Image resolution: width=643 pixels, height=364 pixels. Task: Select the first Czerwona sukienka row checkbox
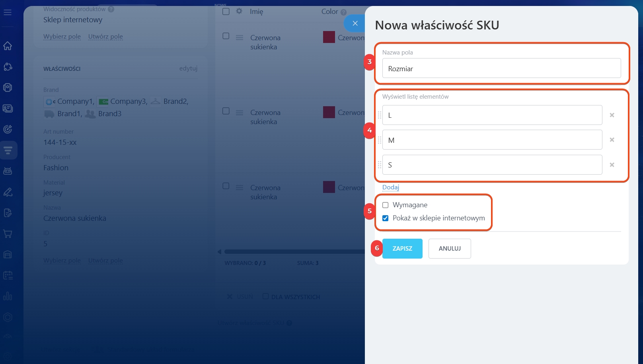pyautogui.click(x=226, y=36)
